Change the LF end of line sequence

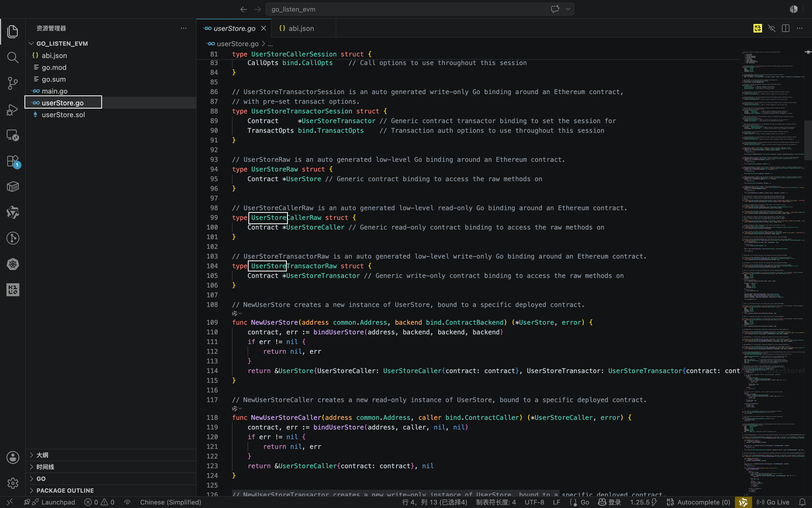coord(556,502)
